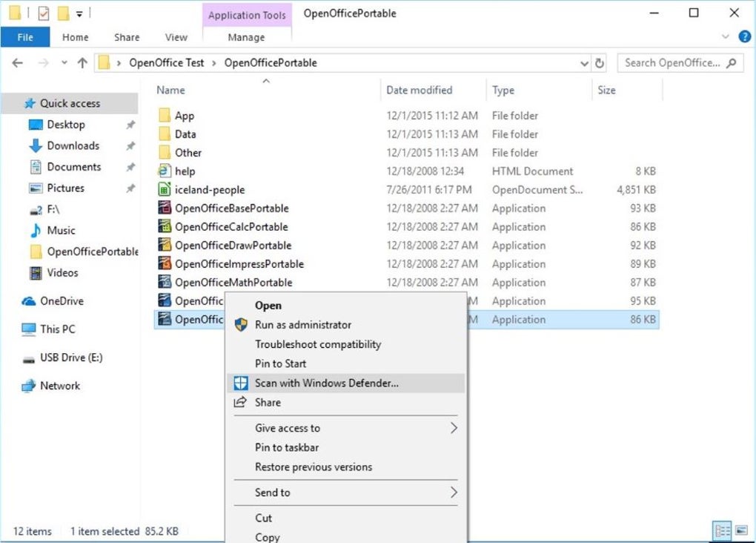Viewport: 756px width, 543px height.
Task: Choose Run as administrator
Action: tap(345, 325)
